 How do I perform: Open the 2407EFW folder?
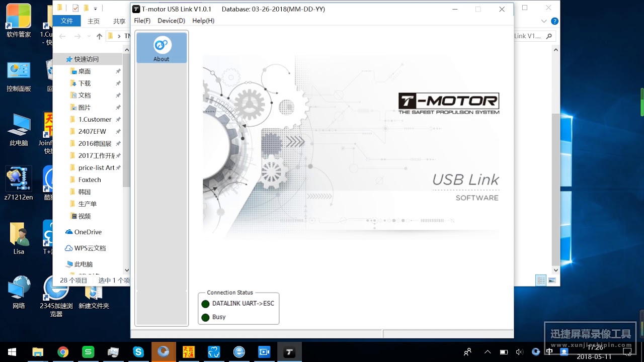click(x=92, y=132)
